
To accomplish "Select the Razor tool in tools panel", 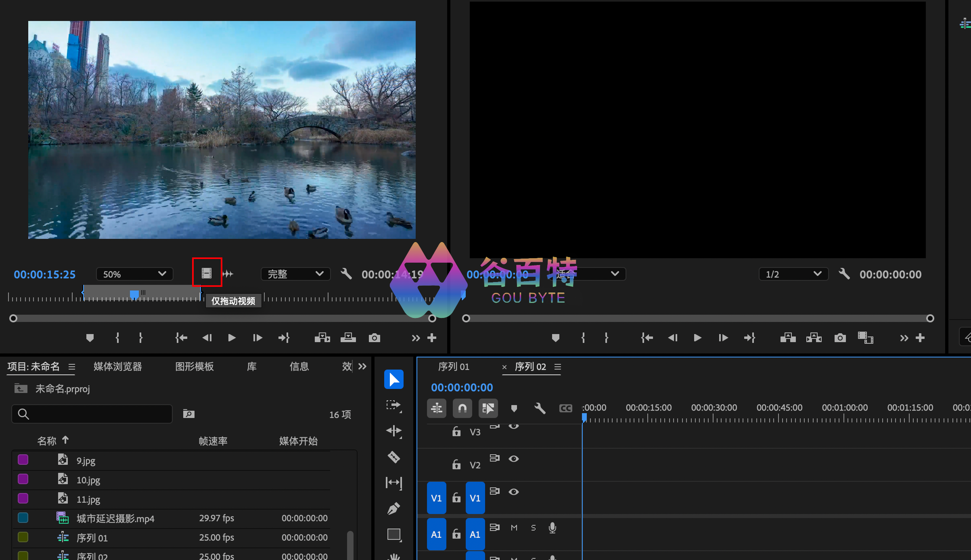I will click(393, 457).
